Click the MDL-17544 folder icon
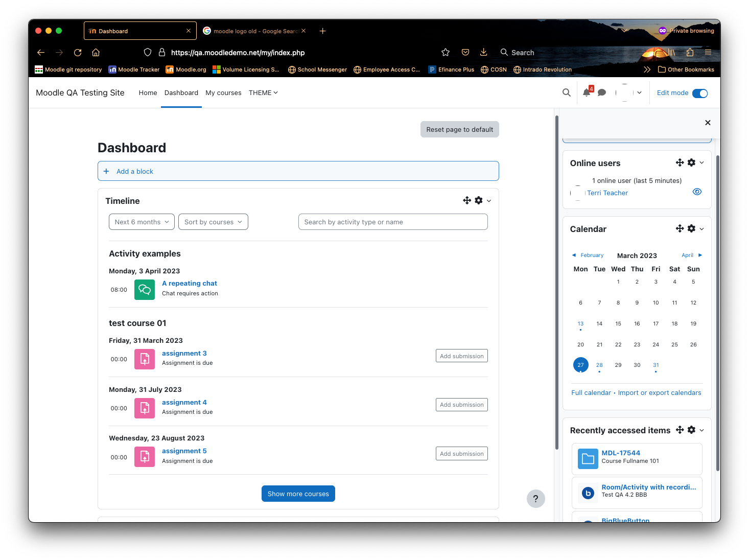749x560 pixels. 588,459
